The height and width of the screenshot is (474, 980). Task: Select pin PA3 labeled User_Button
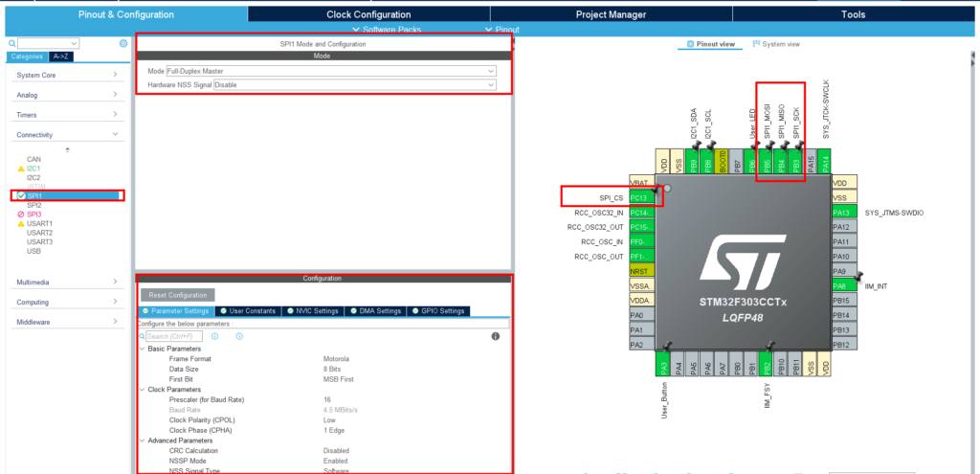coord(664,363)
